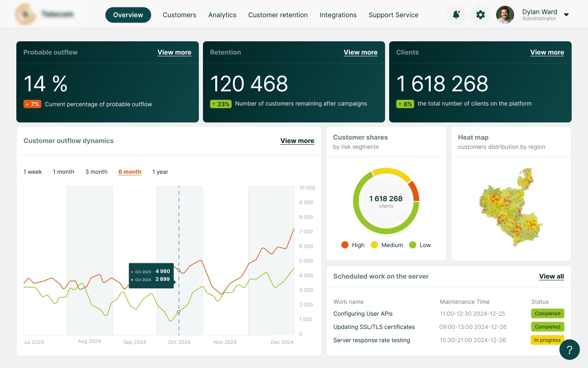Click the help question mark button
This screenshot has height=368, width=588.
click(x=569, y=350)
